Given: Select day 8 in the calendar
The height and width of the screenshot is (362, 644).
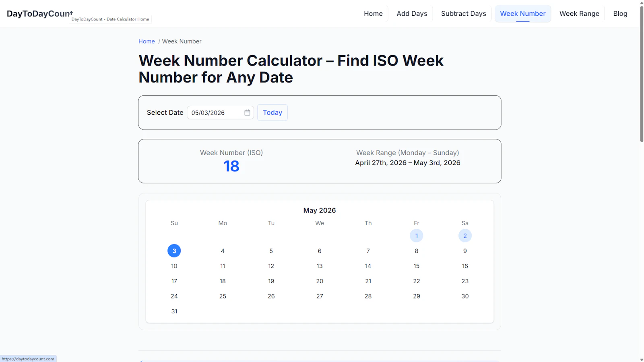Looking at the screenshot, I should click(416, 251).
